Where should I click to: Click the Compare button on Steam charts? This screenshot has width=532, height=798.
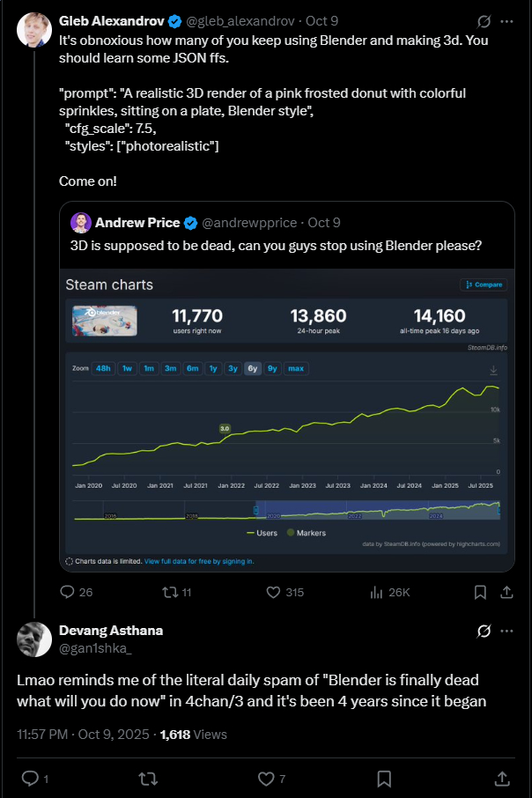pos(484,284)
